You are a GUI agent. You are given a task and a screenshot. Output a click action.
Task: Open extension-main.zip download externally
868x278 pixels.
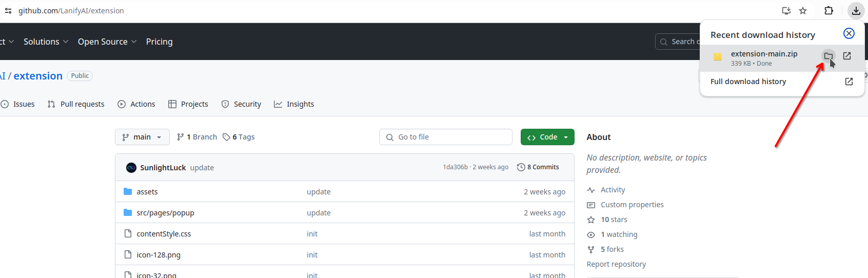[847, 56]
